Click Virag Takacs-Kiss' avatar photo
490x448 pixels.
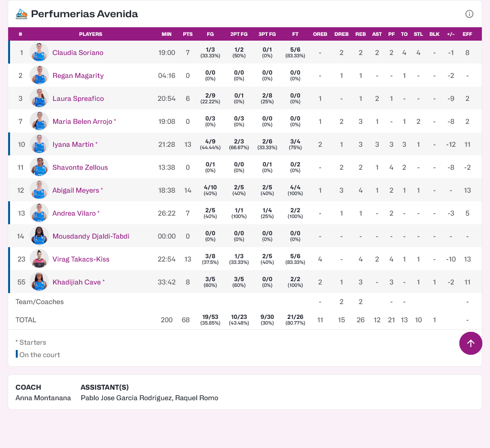(x=39, y=259)
